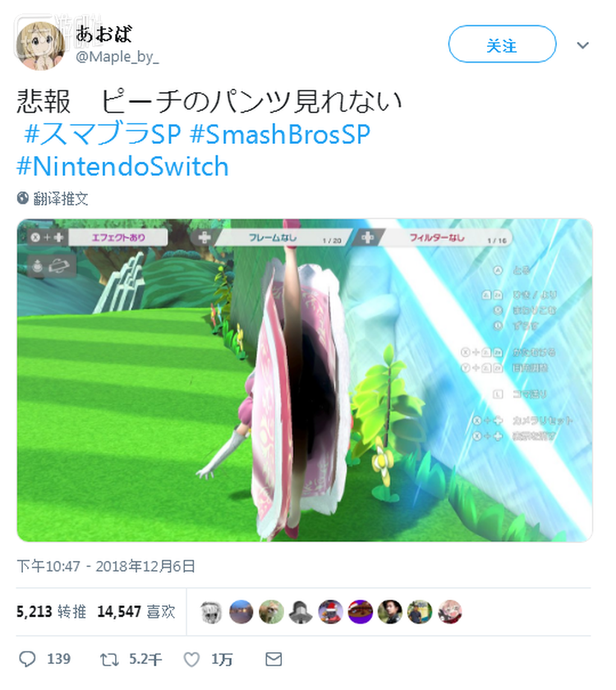Open the #NintendoSwitch hashtag link
Image resolution: width=616 pixels, height=690 pixels.
122,166
